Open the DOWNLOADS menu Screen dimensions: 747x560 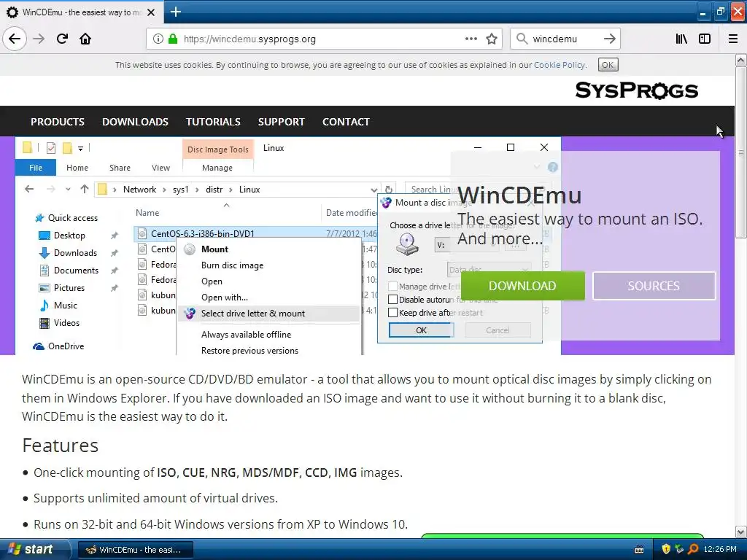point(135,122)
